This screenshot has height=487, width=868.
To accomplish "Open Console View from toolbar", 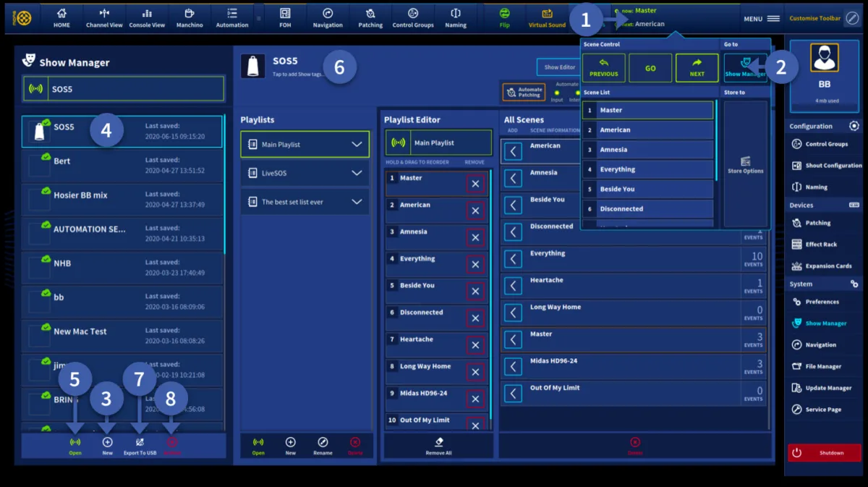I will coord(147,18).
